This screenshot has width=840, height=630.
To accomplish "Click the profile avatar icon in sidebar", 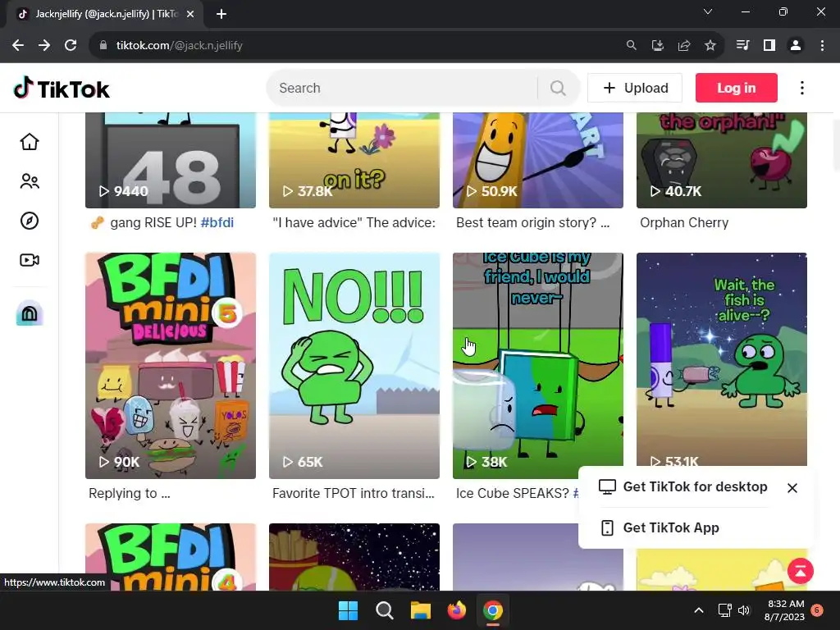I will pyautogui.click(x=30, y=313).
